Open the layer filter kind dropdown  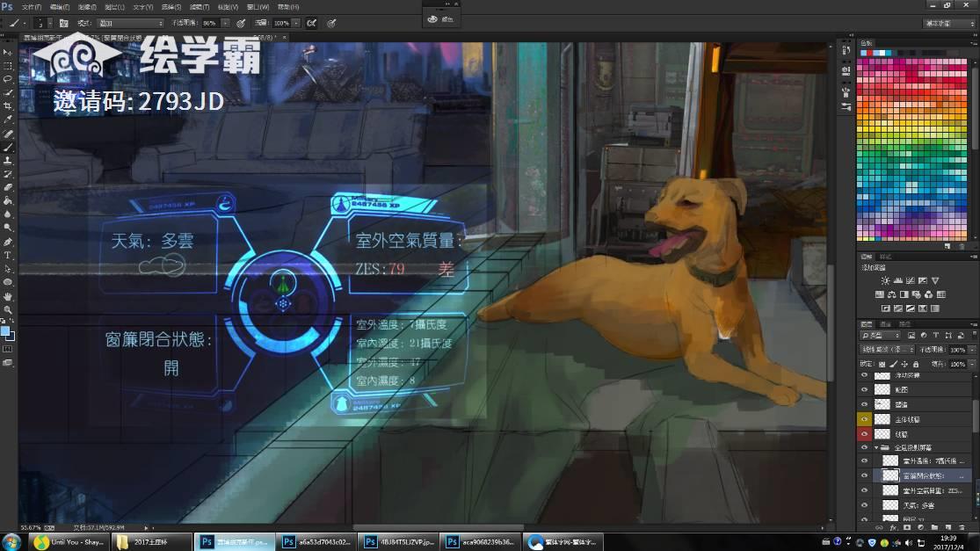tap(881, 336)
